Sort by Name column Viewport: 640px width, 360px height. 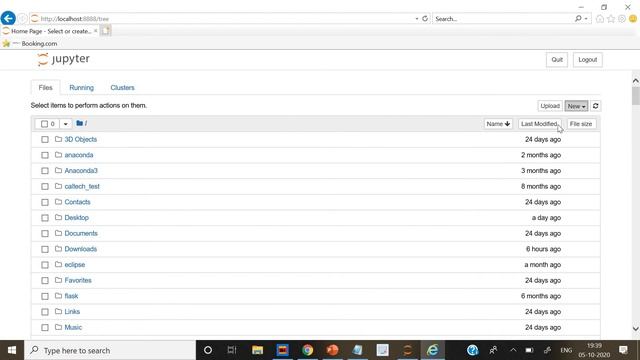498,124
